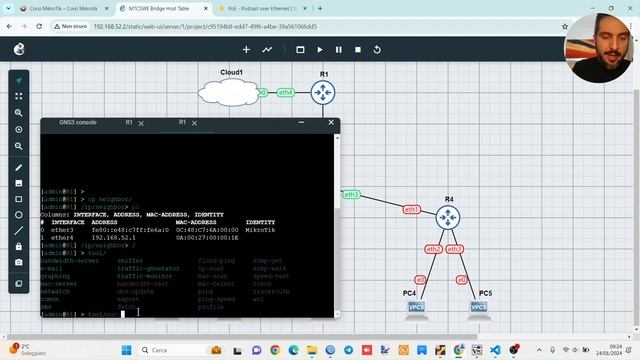Select the navigation arrow tool in sidebar

point(19,80)
